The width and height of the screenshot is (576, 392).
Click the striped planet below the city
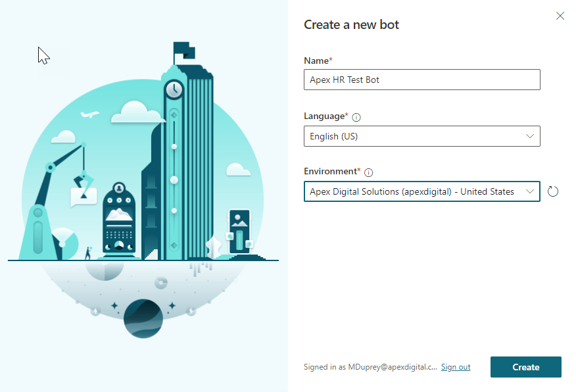(143, 318)
